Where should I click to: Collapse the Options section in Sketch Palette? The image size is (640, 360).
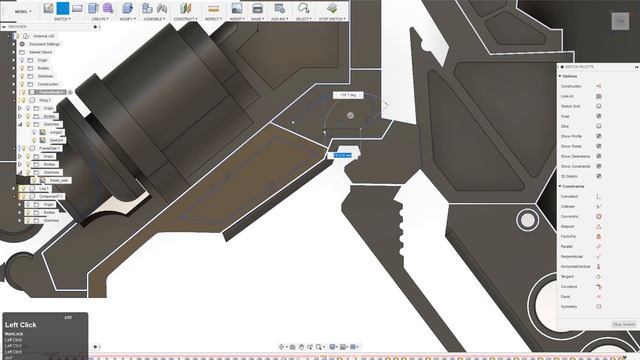pyautogui.click(x=560, y=76)
